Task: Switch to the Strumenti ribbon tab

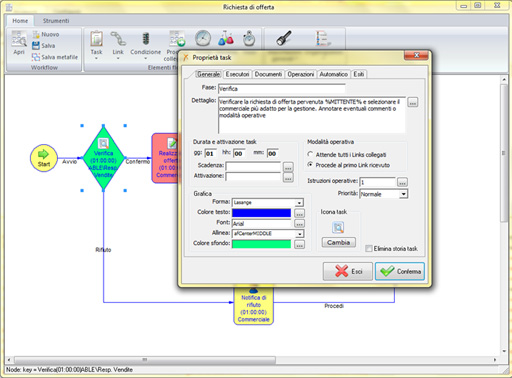Action: (56, 21)
